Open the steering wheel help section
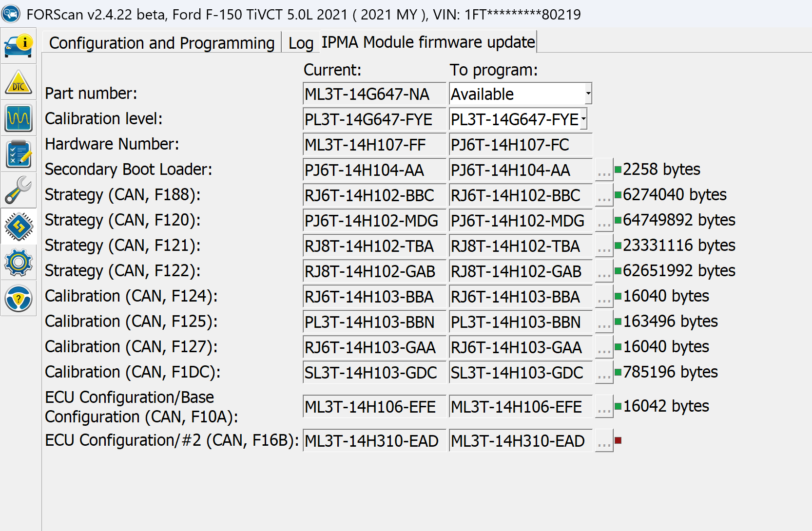This screenshot has width=812, height=531. tap(19, 298)
